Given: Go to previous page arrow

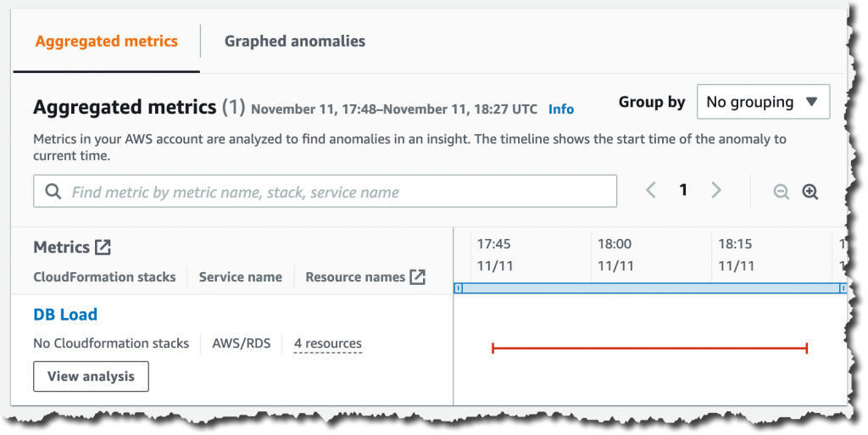Looking at the screenshot, I should (x=651, y=191).
